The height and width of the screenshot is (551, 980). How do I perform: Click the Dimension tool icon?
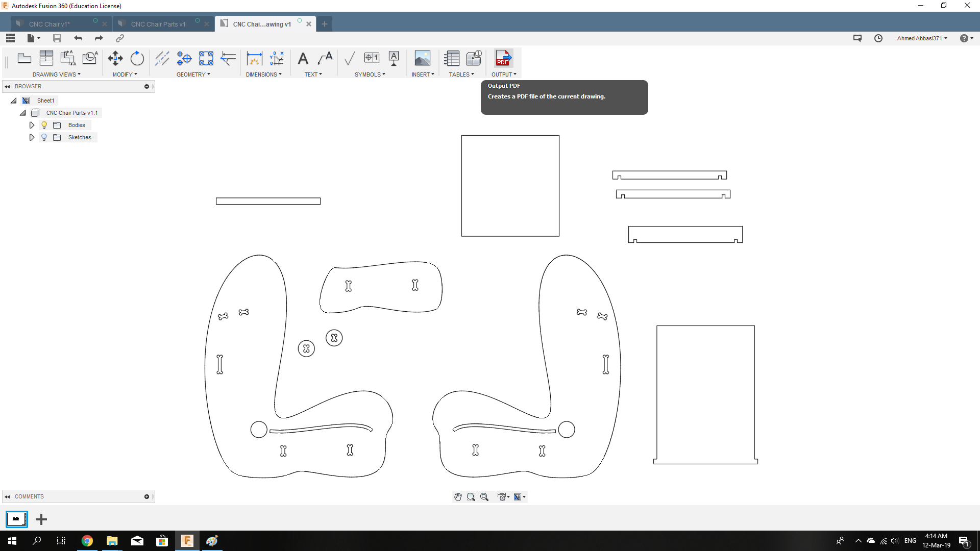pyautogui.click(x=254, y=58)
